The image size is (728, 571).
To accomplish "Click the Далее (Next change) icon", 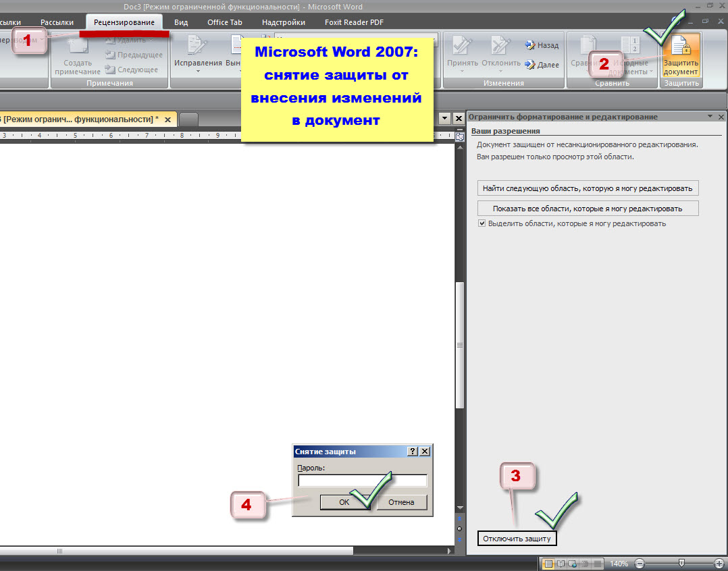I will tap(530, 65).
